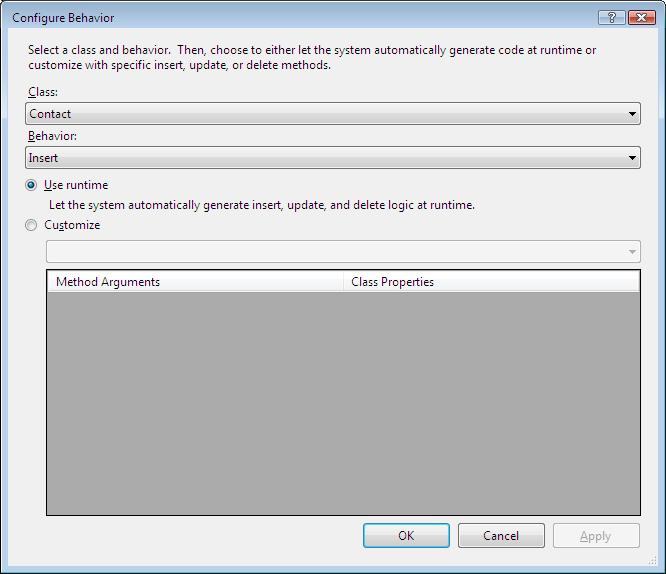Close the Configure Behavior dialog

point(639,17)
